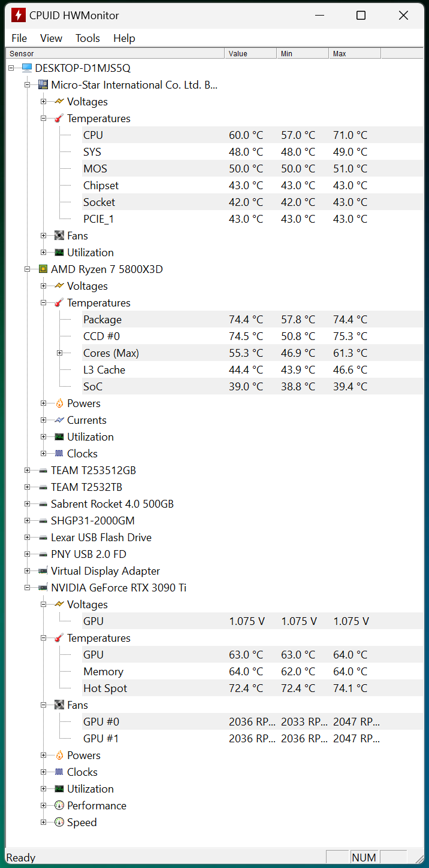Click the 71.0 °C CPU max value
Image resolution: width=429 pixels, height=868 pixels.
pyautogui.click(x=351, y=135)
